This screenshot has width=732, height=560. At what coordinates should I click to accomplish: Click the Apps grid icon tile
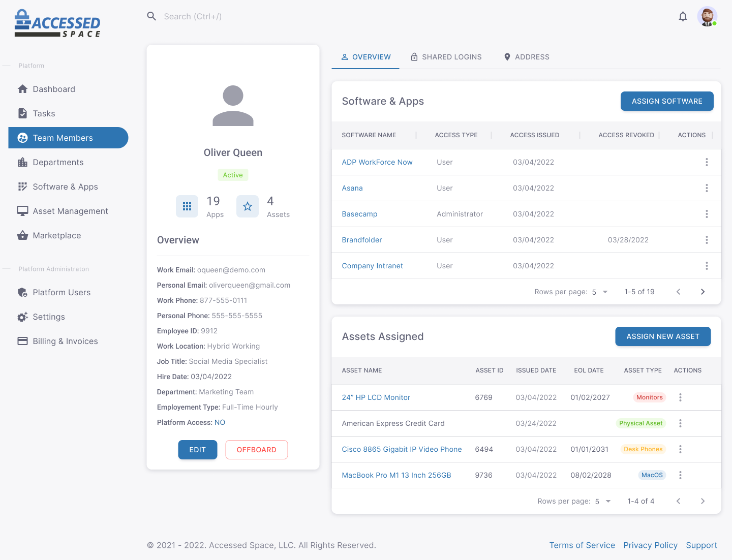coord(187,206)
